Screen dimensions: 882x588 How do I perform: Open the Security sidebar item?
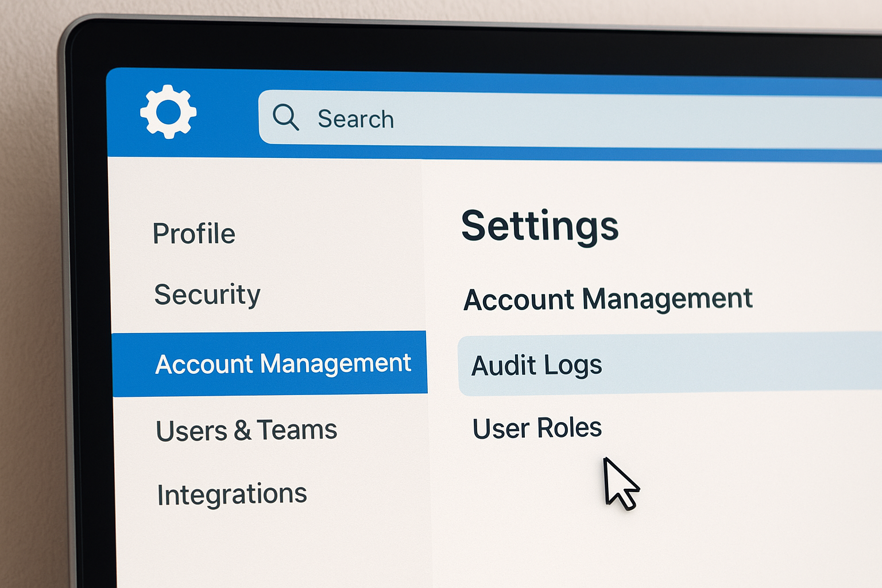pos(207,295)
